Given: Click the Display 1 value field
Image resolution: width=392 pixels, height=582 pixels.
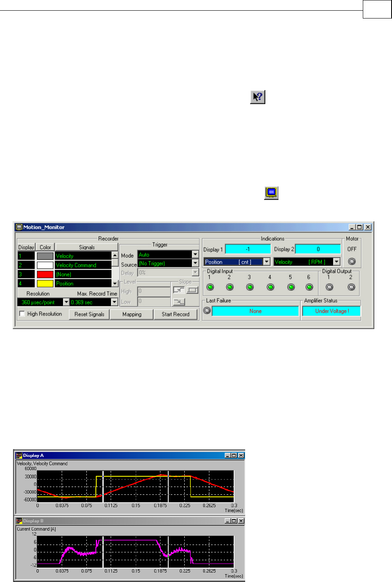Looking at the screenshot, I should point(248,249).
